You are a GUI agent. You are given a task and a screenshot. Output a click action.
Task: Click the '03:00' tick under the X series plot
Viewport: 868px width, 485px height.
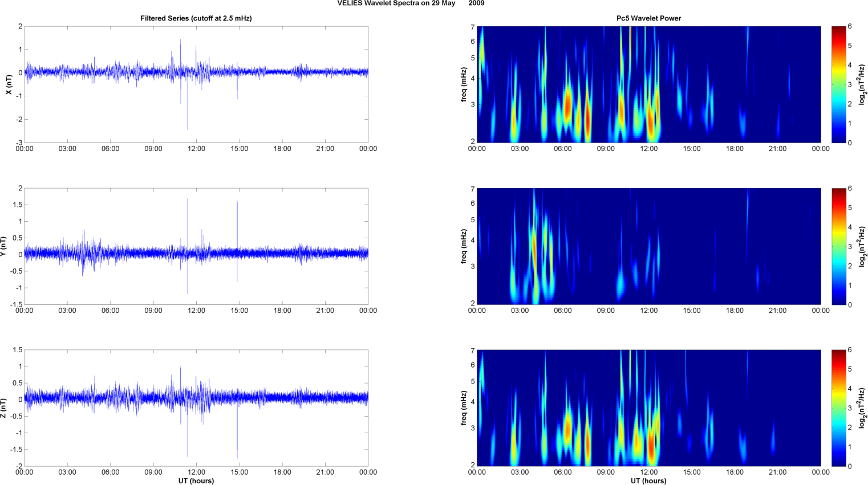pos(67,149)
